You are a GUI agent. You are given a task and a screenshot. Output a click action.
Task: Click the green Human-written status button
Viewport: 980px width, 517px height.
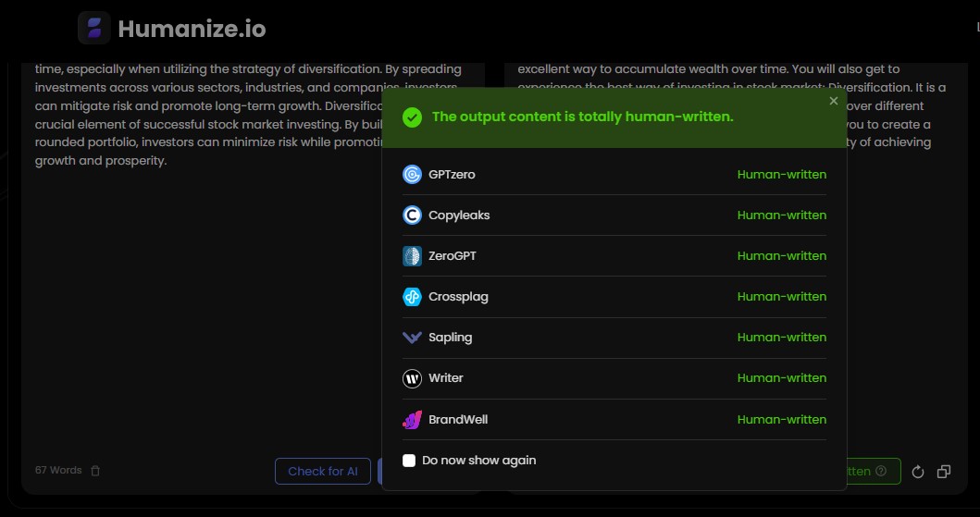click(870, 471)
